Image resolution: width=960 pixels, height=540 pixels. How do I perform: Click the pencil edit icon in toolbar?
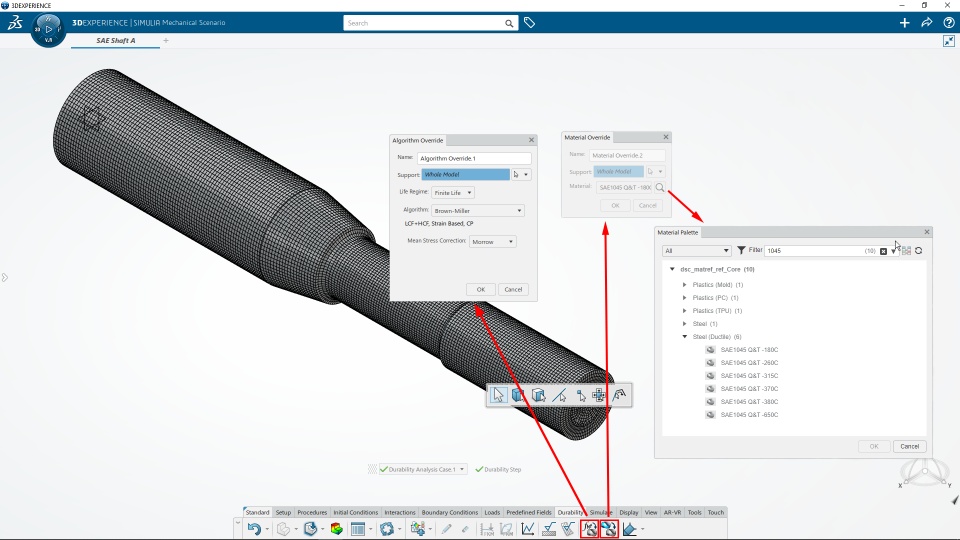click(x=446, y=528)
